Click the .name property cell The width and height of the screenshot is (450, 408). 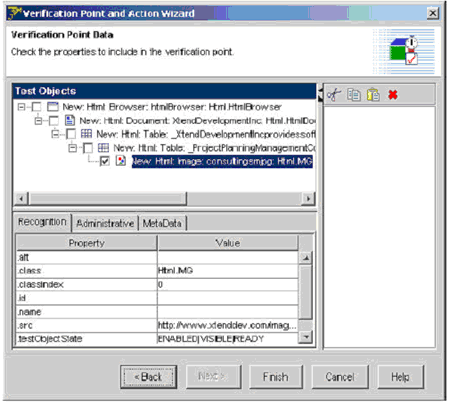pyautogui.click(x=87, y=312)
